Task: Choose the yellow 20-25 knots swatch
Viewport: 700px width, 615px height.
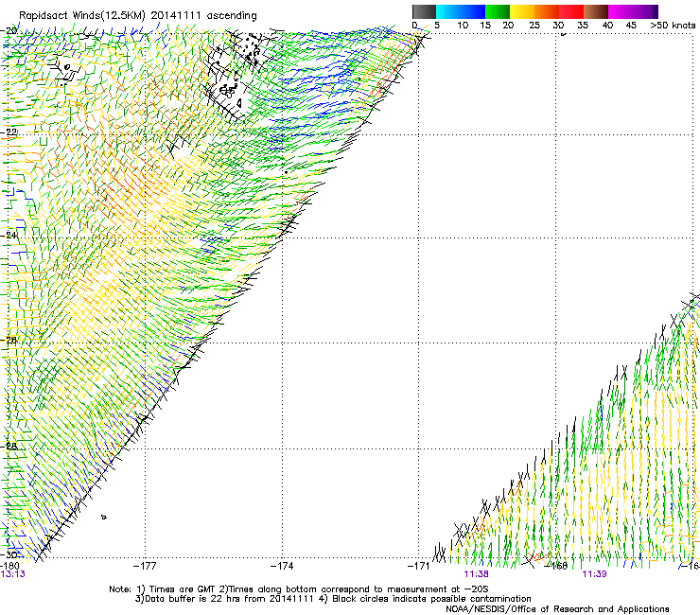Action: coord(522,11)
